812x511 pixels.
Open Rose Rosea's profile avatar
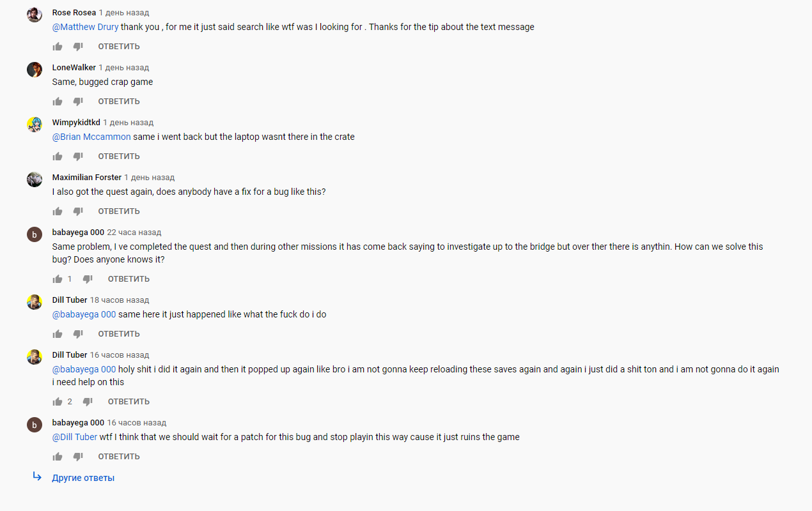[x=35, y=15]
